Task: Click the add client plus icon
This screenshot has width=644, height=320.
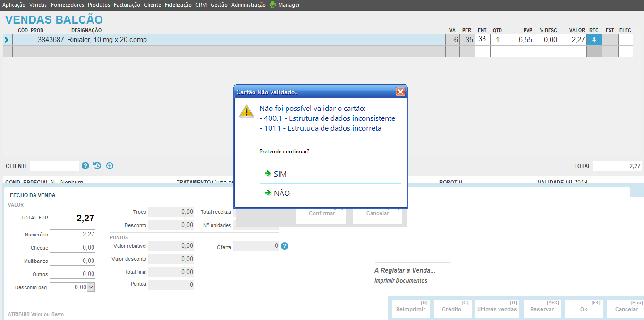Action: (x=110, y=166)
